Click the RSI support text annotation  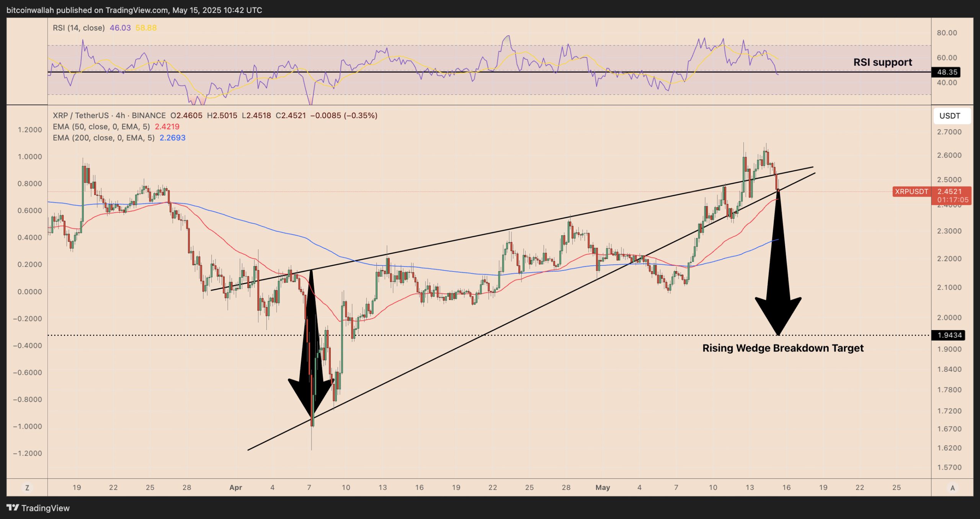[882, 62]
